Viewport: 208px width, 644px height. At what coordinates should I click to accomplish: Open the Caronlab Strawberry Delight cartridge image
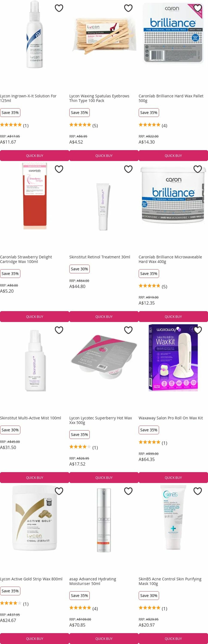point(35,196)
